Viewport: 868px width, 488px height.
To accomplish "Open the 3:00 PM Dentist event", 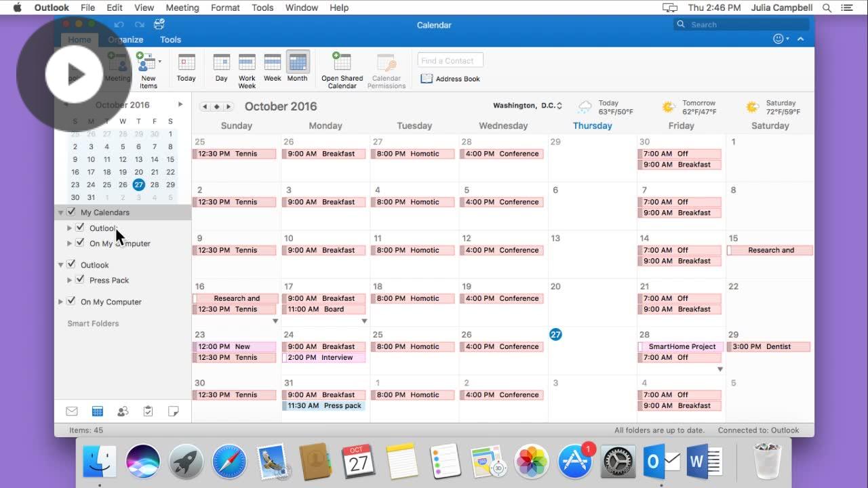I will point(769,346).
